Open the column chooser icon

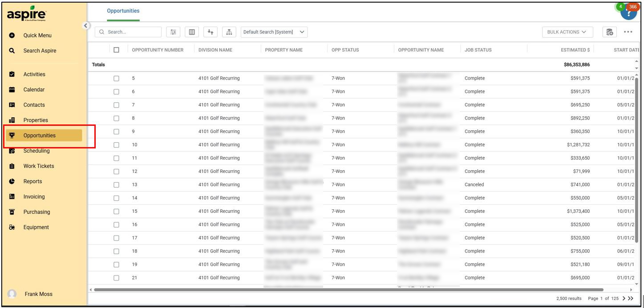(192, 32)
